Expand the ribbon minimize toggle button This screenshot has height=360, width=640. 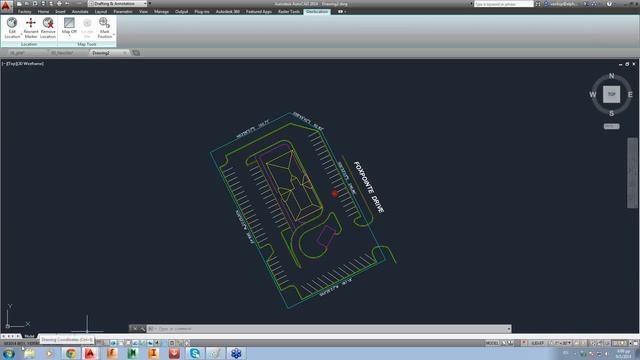click(341, 12)
